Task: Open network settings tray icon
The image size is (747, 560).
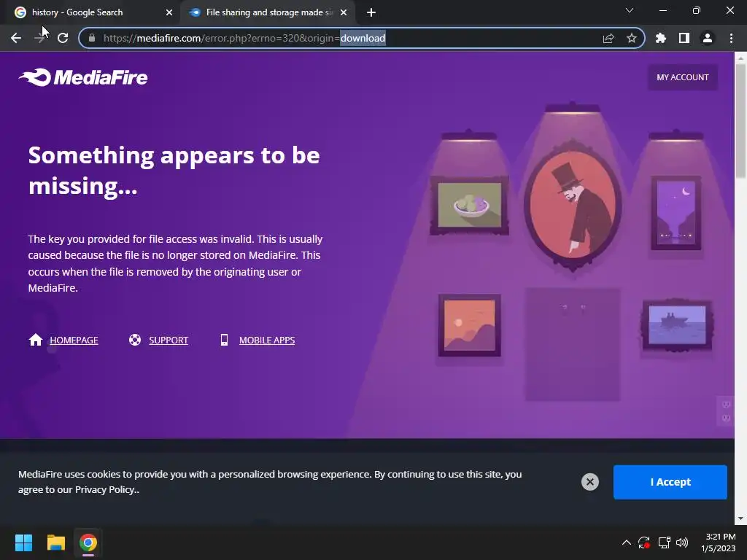Action: coord(664,542)
